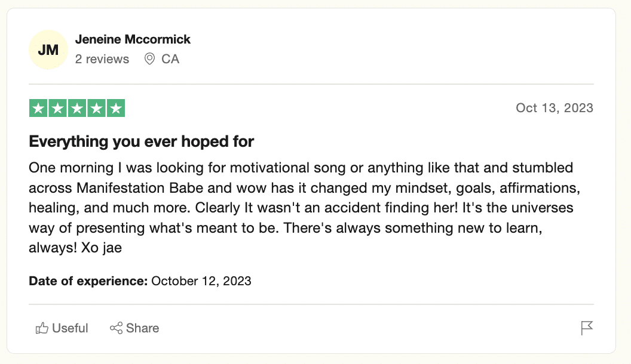The height and width of the screenshot is (364, 631).
Task: Select the Share text label
Action: click(142, 328)
